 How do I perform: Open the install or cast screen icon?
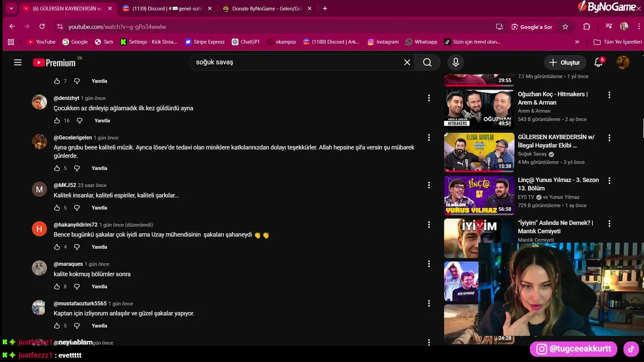(x=499, y=27)
